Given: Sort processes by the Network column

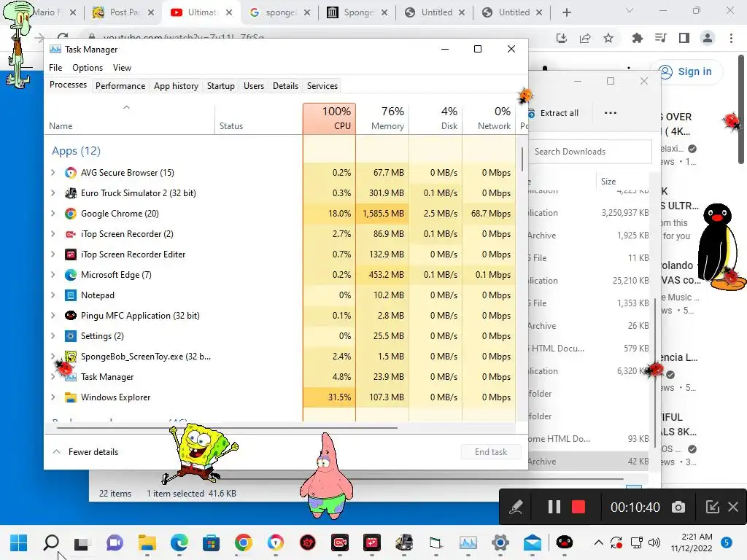Looking at the screenshot, I should [489, 119].
